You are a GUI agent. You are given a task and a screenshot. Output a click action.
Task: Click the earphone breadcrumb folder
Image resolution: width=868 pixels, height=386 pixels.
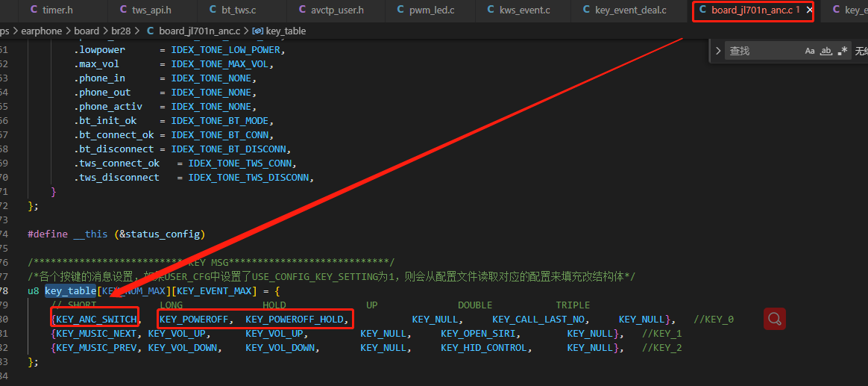(x=42, y=31)
